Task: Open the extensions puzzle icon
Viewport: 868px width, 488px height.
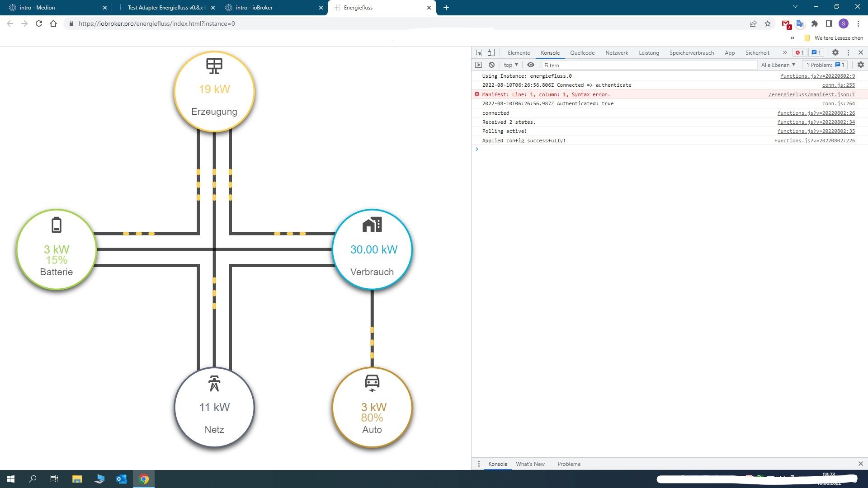Action: [x=815, y=23]
